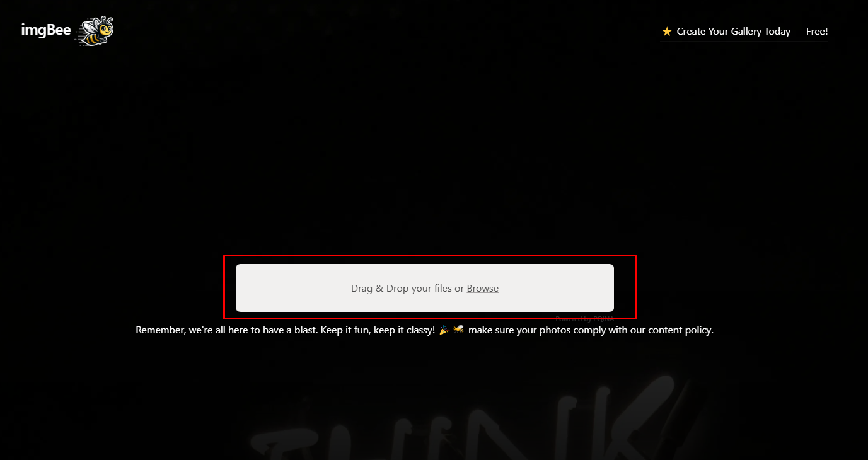Click the "Drag & Drop your files or" label
This screenshot has width=868, height=460.
pos(407,289)
